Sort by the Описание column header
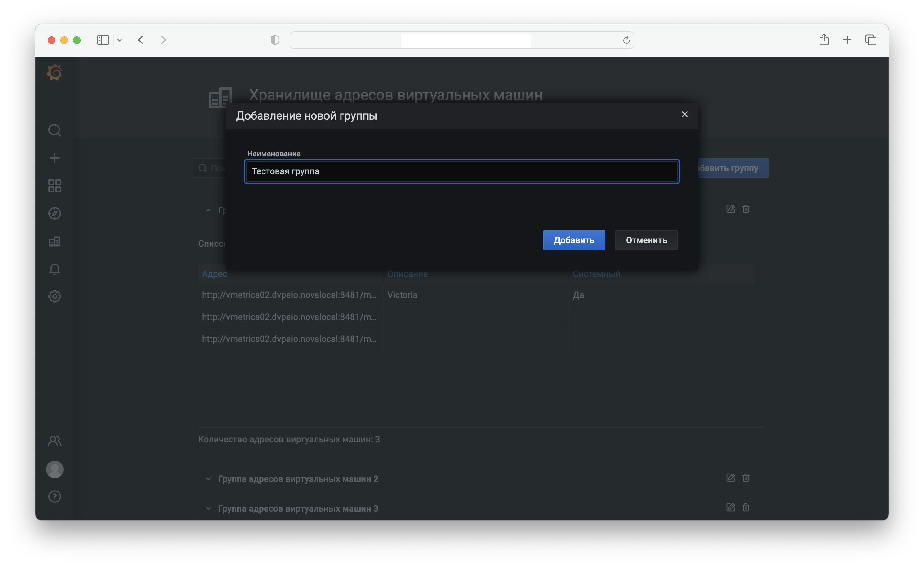This screenshot has width=924, height=567. tap(407, 274)
